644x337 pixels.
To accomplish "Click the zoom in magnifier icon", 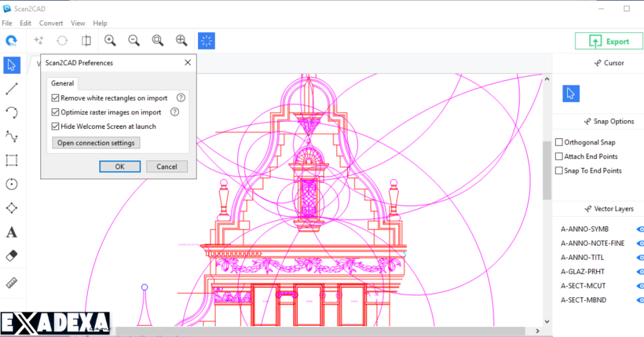I will (110, 40).
